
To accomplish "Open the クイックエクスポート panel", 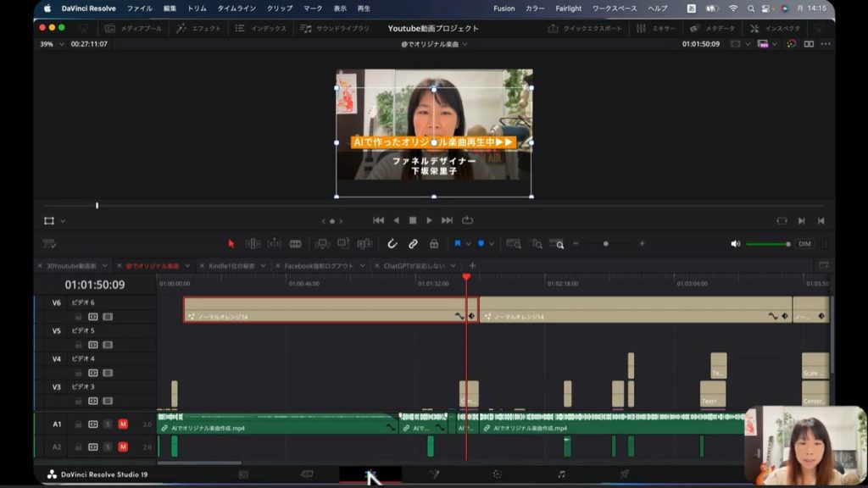I will [586, 28].
